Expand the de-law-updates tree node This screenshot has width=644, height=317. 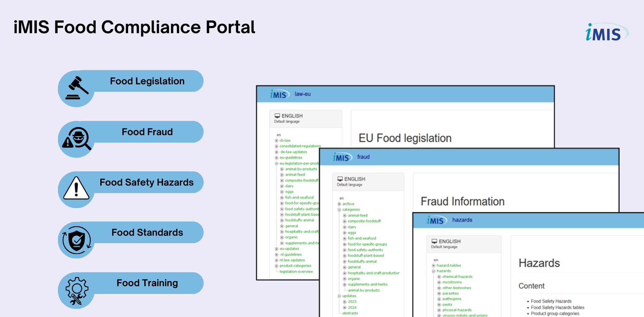click(x=276, y=152)
